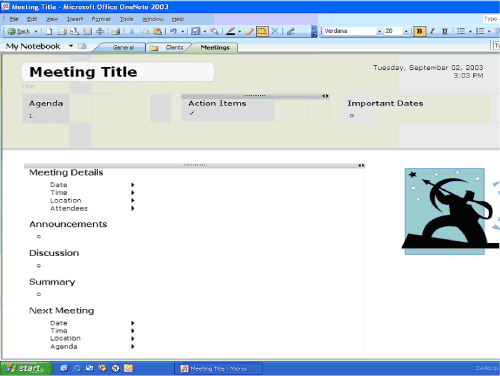Click the date Tuesday, September 02, 2003
This screenshot has height=376, width=500.
tap(428, 68)
